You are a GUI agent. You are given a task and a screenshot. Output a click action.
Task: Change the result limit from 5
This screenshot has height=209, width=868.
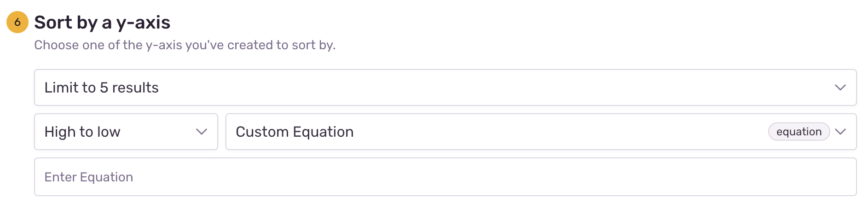point(445,87)
